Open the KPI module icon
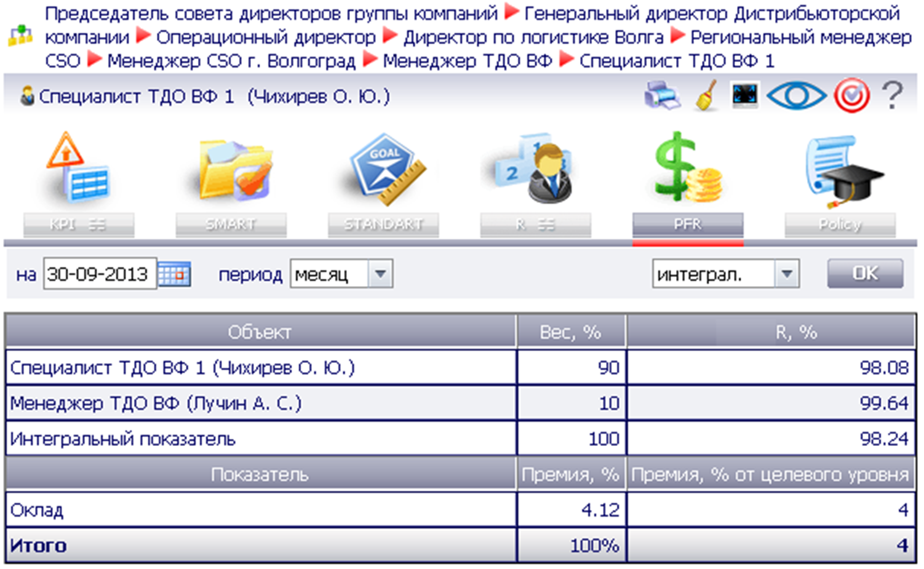This screenshot has height=569, width=924. point(78,169)
